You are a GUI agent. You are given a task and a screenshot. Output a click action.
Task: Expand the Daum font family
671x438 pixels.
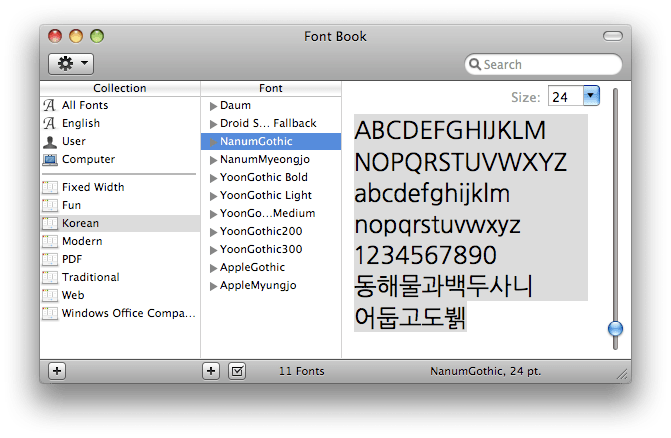213,105
